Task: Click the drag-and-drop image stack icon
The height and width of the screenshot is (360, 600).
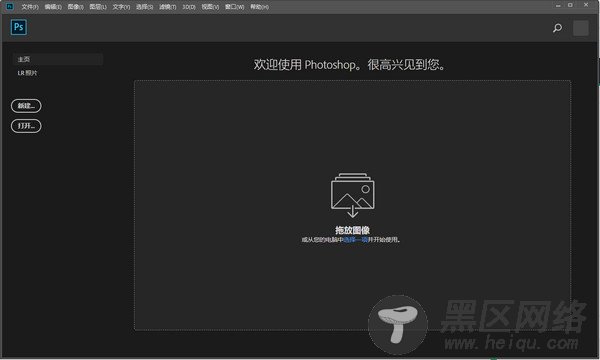Action: 352,195
